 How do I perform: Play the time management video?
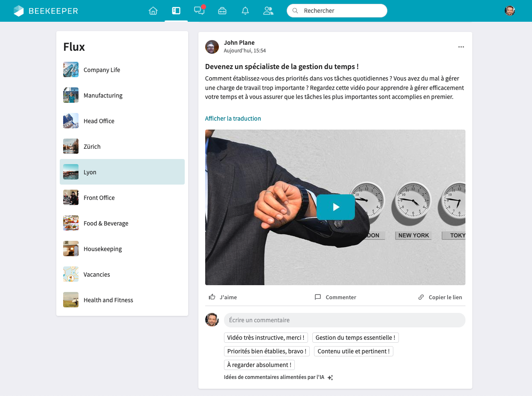point(336,207)
